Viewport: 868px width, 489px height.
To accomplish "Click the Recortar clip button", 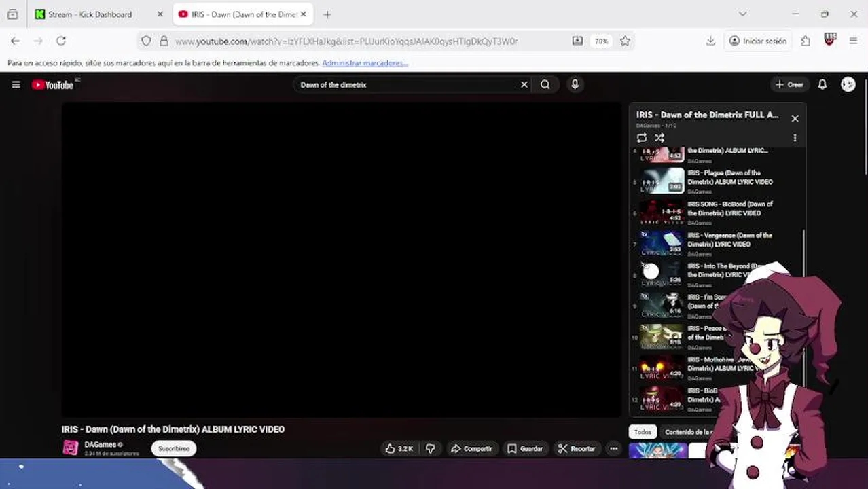I will pos(576,449).
